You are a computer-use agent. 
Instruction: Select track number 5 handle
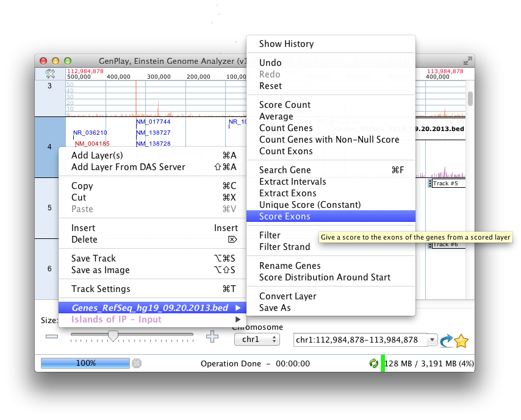click(x=50, y=208)
